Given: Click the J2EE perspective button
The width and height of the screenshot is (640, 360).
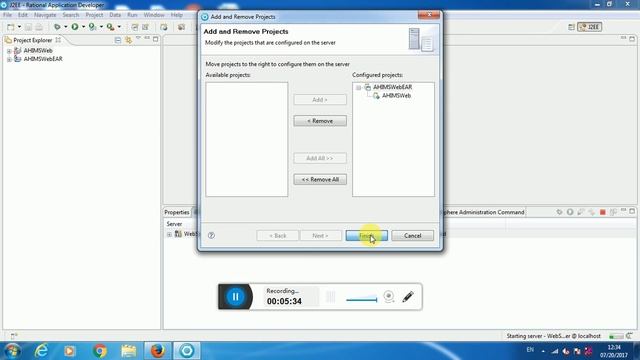Looking at the screenshot, I should click(x=589, y=27).
